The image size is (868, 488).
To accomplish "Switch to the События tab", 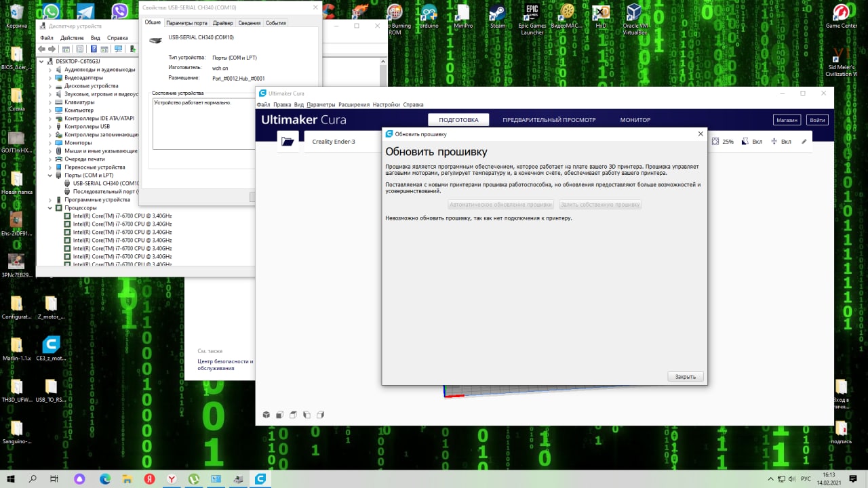I will click(x=276, y=23).
